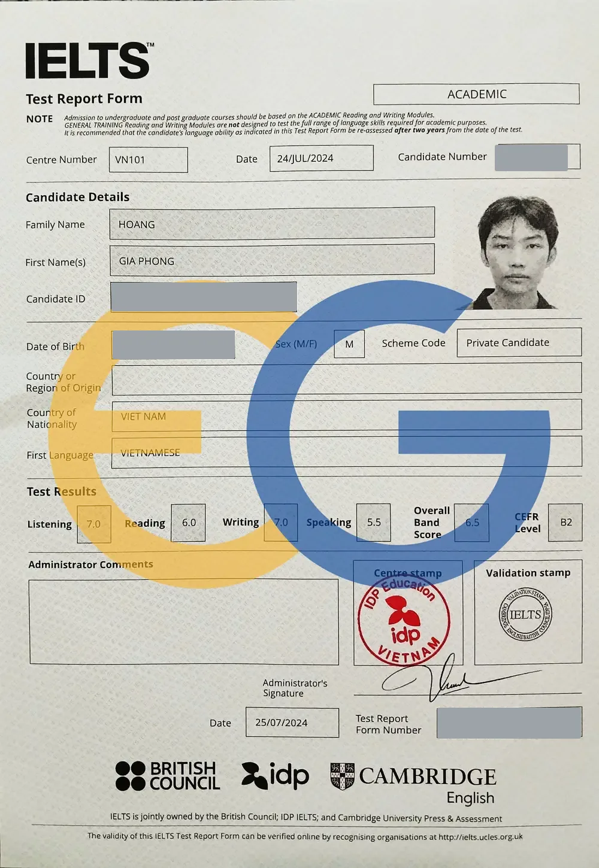The image size is (599, 868).
Task: Click the 'Candidate Details' heading
Action: pyautogui.click(x=77, y=197)
